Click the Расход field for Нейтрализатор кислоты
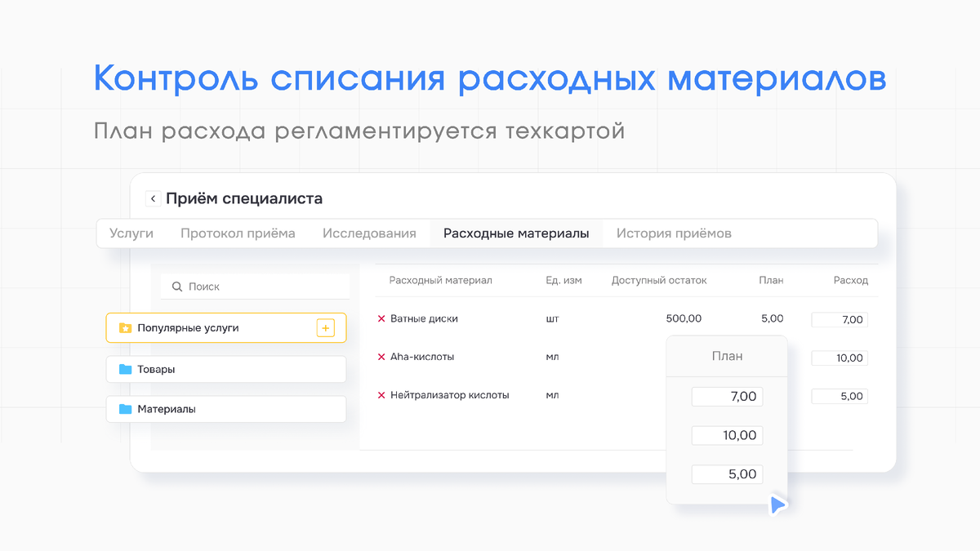 [x=840, y=396]
